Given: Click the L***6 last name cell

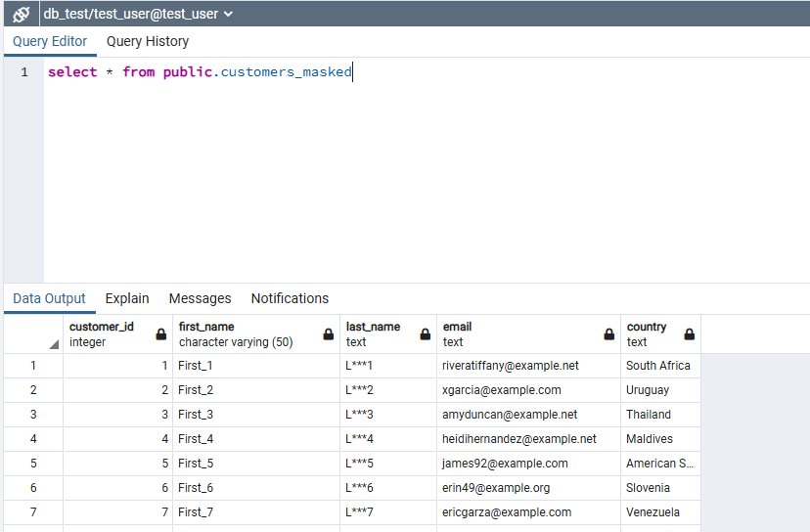Looking at the screenshot, I should [x=388, y=488].
